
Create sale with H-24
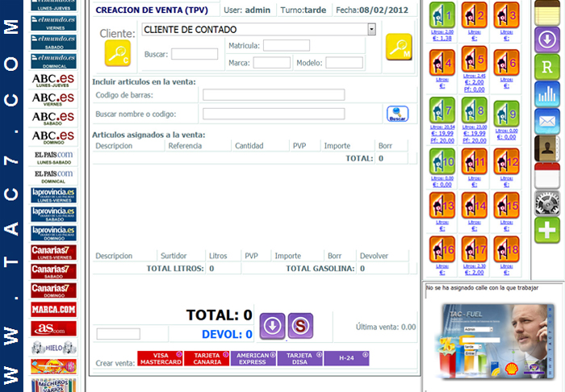[x=346, y=358]
